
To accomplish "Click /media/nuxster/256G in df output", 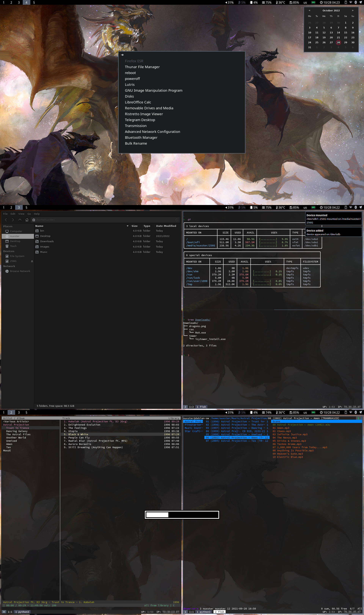I will tap(200, 245).
